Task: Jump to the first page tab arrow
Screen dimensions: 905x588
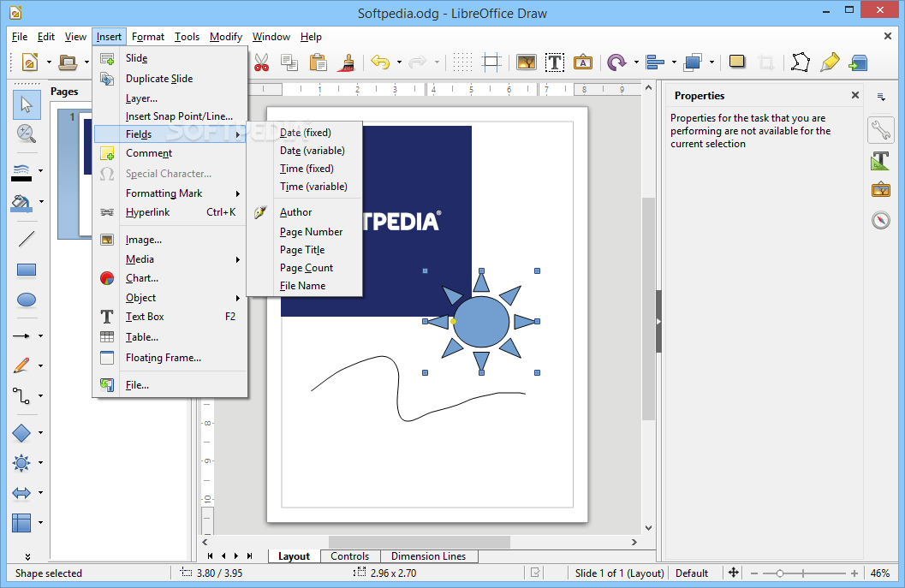Action: [210, 556]
